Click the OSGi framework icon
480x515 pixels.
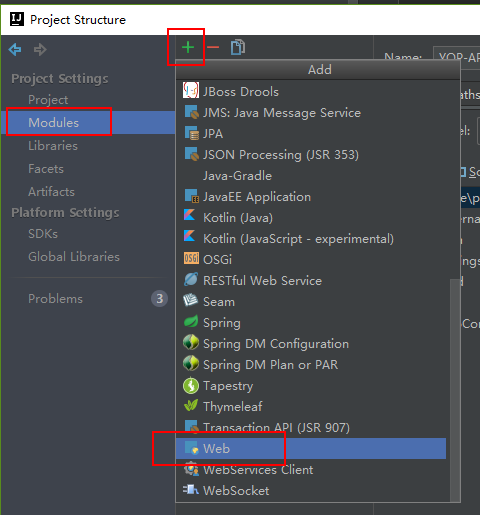[x=191, y=258]
